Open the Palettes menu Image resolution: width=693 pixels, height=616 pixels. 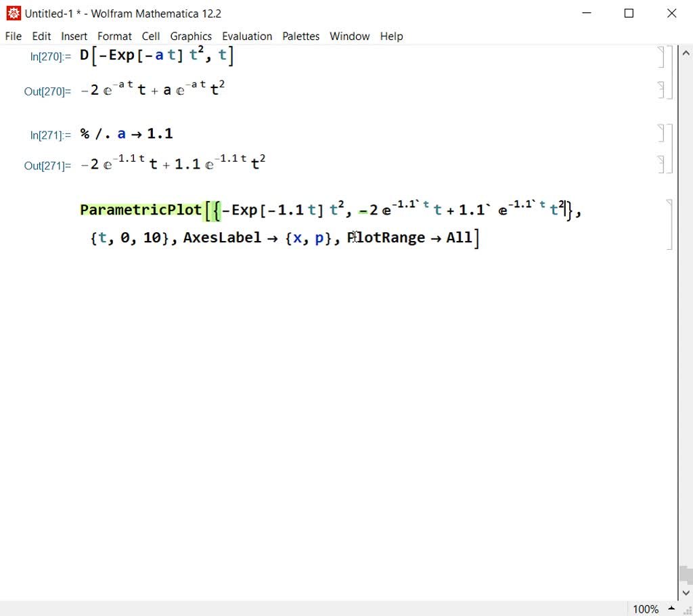300,36
